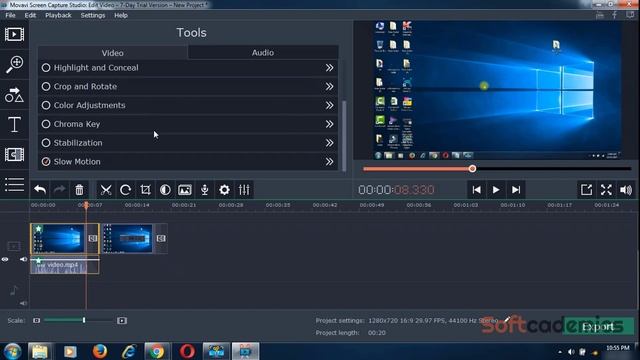Select the Slow Motion radio button
Screen dimensions: 640x360
(x=46, y=162)
